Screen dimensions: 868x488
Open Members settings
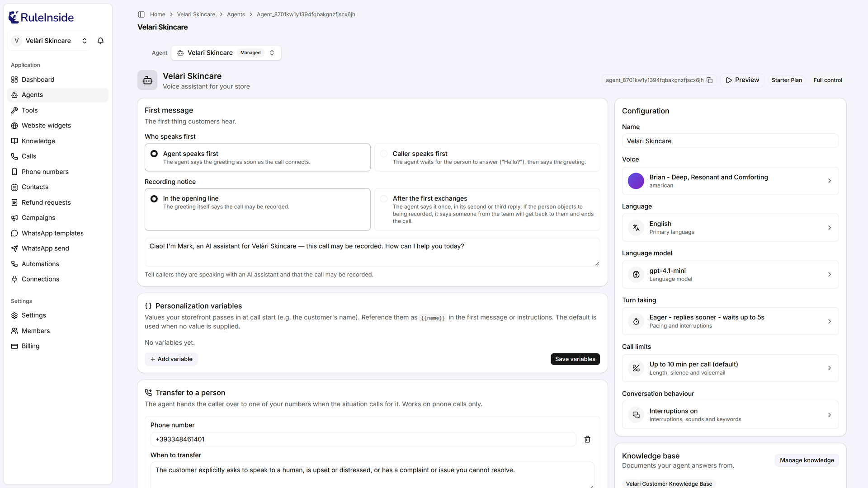coord(58,331)
